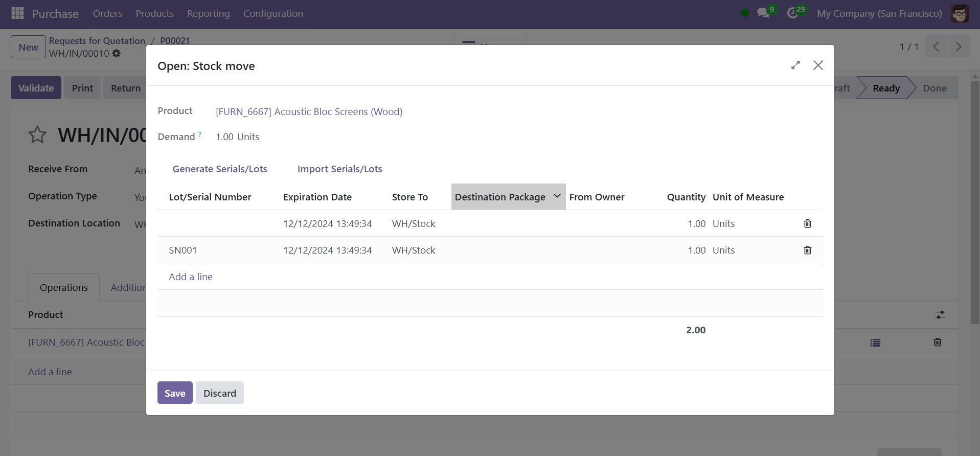Switch company via My Company (San Francisco)
The image size is (980, 456).
(879, 13)
